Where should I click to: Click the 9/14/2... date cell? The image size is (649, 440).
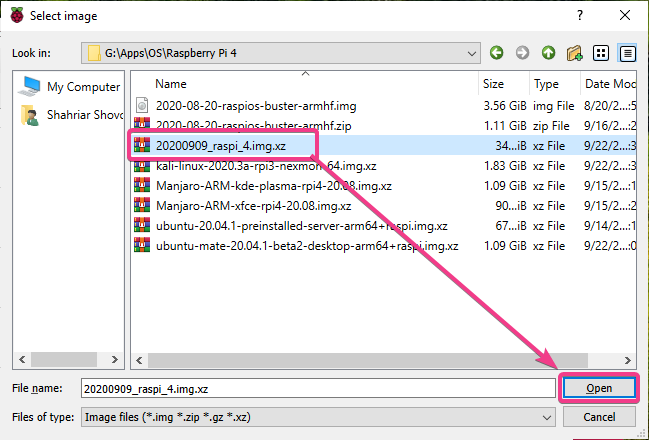610,226
